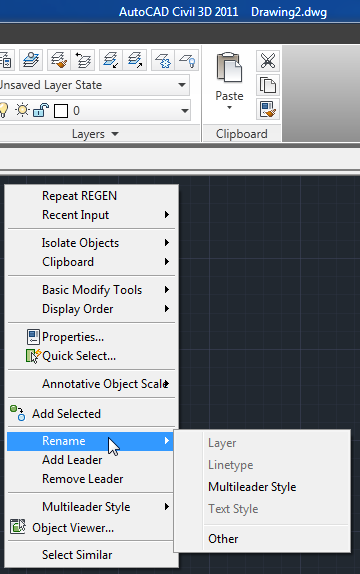Click the Layer Freeze snowflake icon
The height and width of the screenshot is (574, 360).
pos(163,60)
